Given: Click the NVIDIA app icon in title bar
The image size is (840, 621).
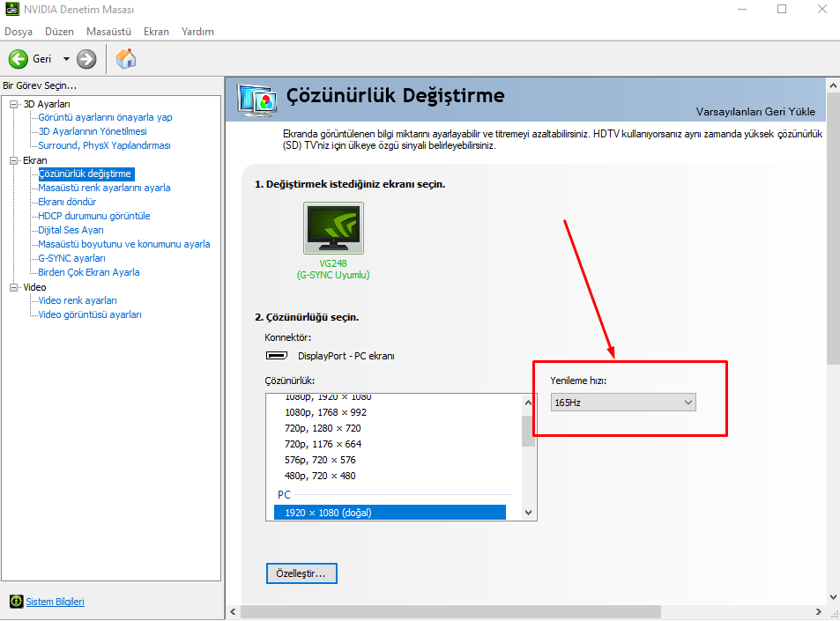Looking at the screenshot, I should click(12, 9).
